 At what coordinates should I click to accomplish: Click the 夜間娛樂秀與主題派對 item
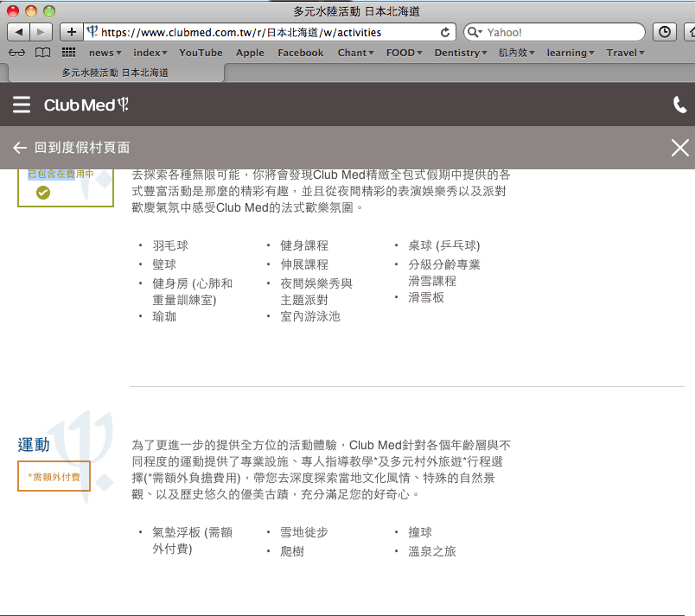tap(316, 292)
